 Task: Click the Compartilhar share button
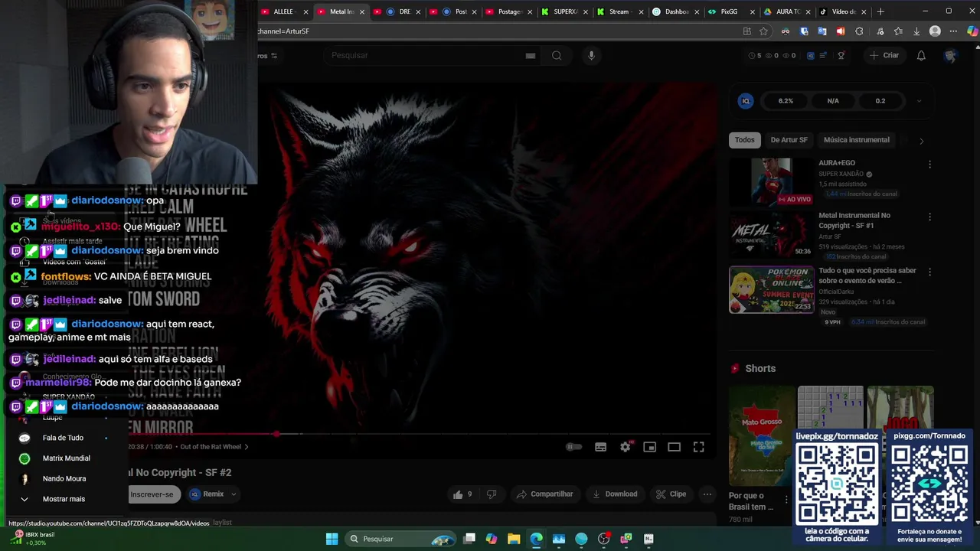(544, 494)
